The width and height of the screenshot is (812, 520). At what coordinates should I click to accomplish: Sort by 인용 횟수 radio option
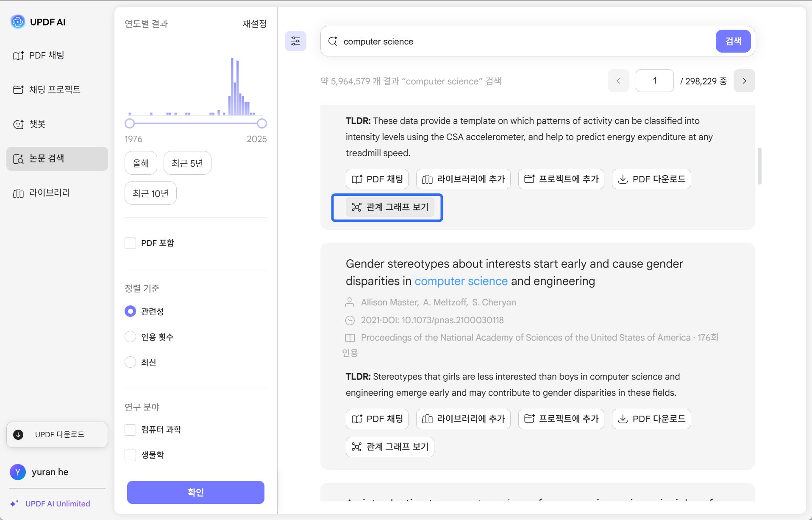coord(130,337)
